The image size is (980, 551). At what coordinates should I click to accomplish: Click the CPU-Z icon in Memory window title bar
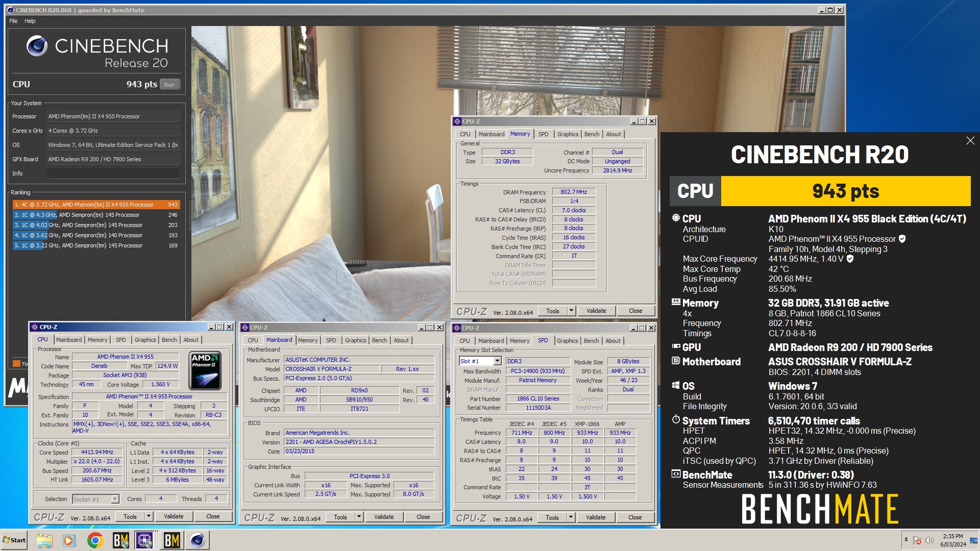coord(457,121)
